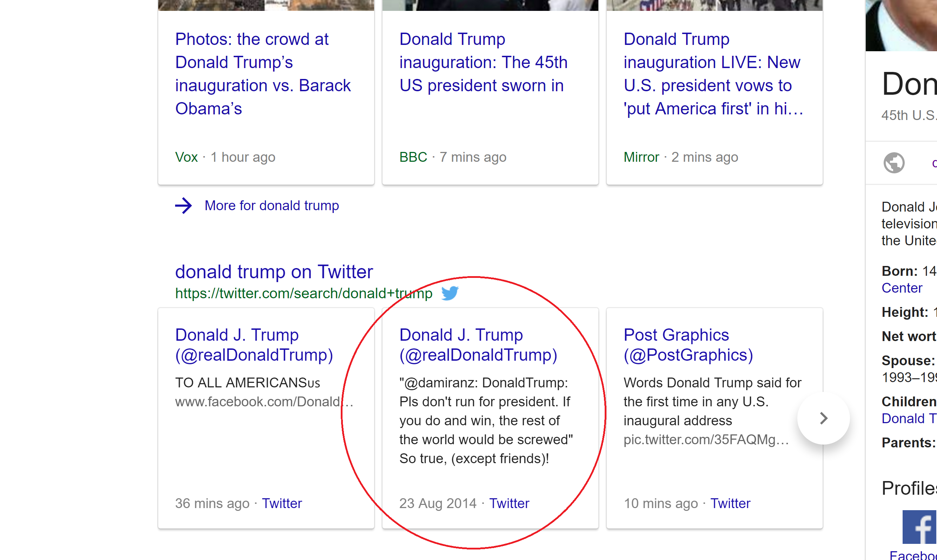Click the Twitter bird icon beside search URL
937x560 pixels.
(x=450, y=293)
